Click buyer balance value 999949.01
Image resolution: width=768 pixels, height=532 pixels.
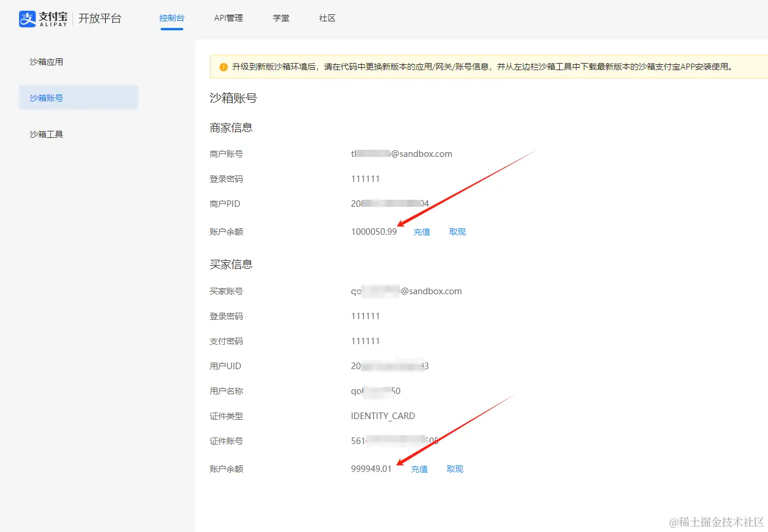coord(371,469)
